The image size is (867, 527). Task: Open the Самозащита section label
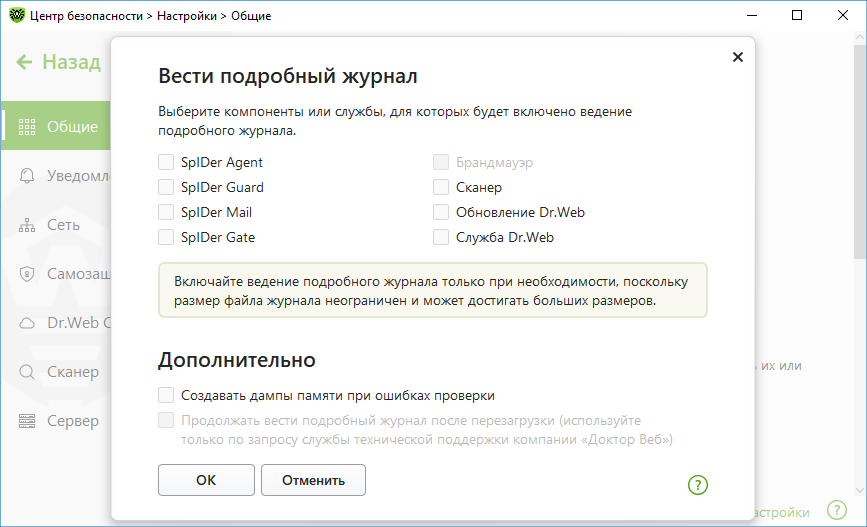(79, 274)
